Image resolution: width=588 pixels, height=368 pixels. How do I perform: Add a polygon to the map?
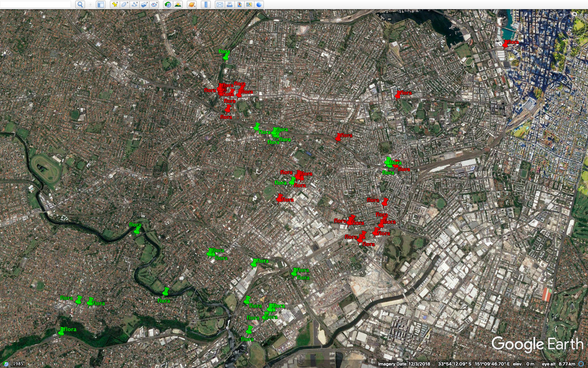coord(125,5)
